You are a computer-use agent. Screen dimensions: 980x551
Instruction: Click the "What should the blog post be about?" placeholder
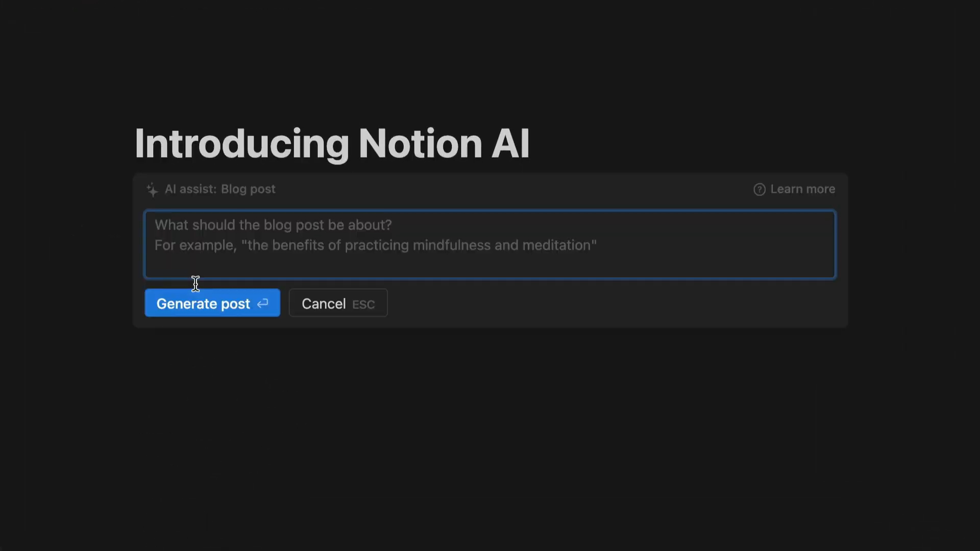click(x=273, y=225)
